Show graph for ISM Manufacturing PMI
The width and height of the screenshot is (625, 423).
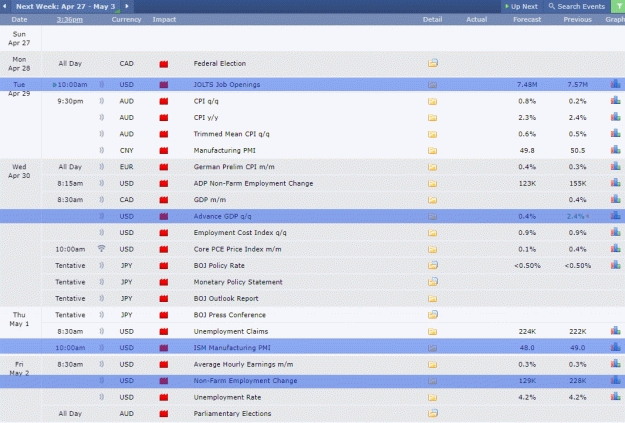pos(615,347)
